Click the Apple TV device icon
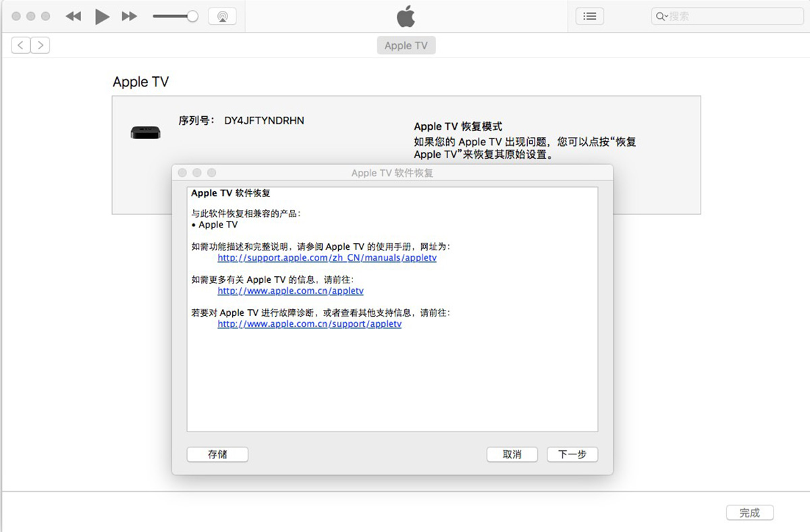The image size is (810, 532). [145, 132]
